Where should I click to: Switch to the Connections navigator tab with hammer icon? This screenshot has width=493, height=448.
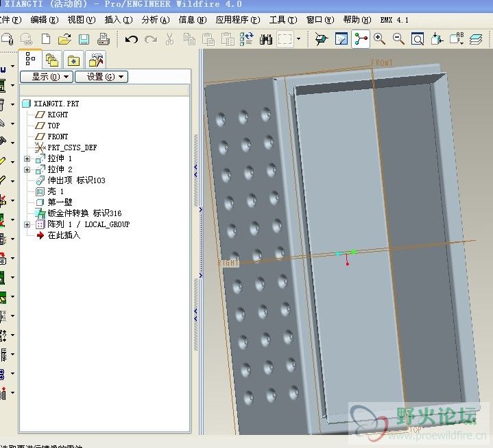[95, 60]
